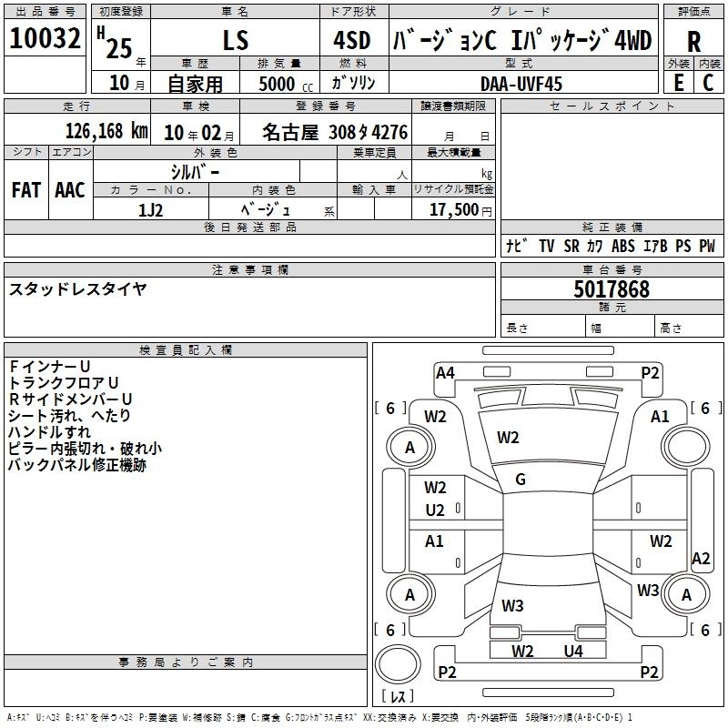Viewport: 728px width, 728px height.
Task: Select the 車台番号 header
Action: (x=612, y=269)
